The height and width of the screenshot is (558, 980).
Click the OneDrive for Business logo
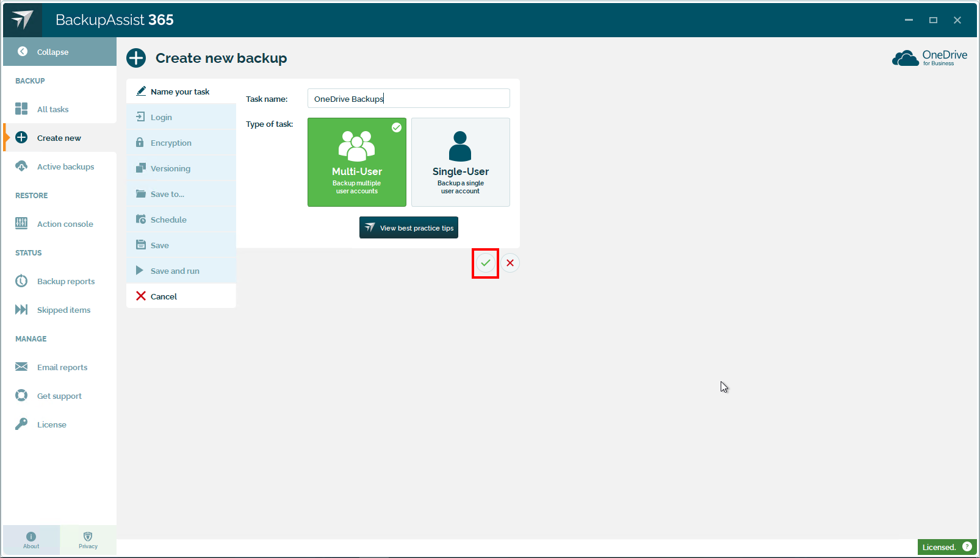pyautogui.click(x=929, y=58)
